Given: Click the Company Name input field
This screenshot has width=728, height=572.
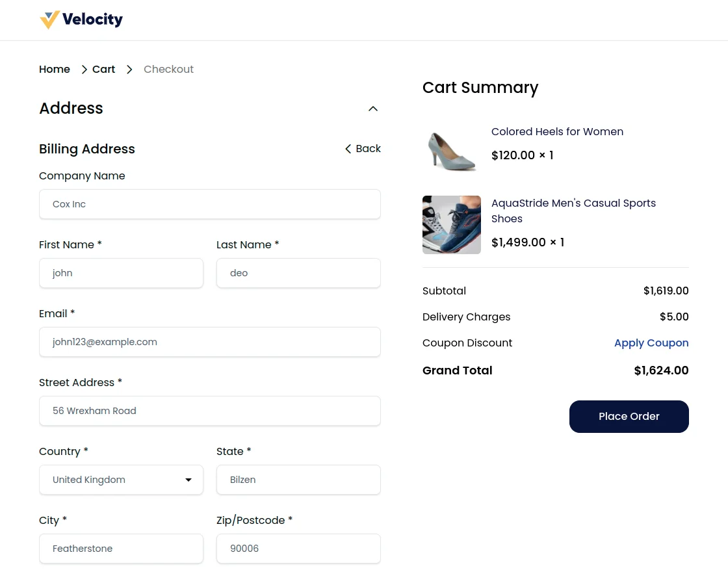Looking at the screenshot, I should click(x=209, y=204).
